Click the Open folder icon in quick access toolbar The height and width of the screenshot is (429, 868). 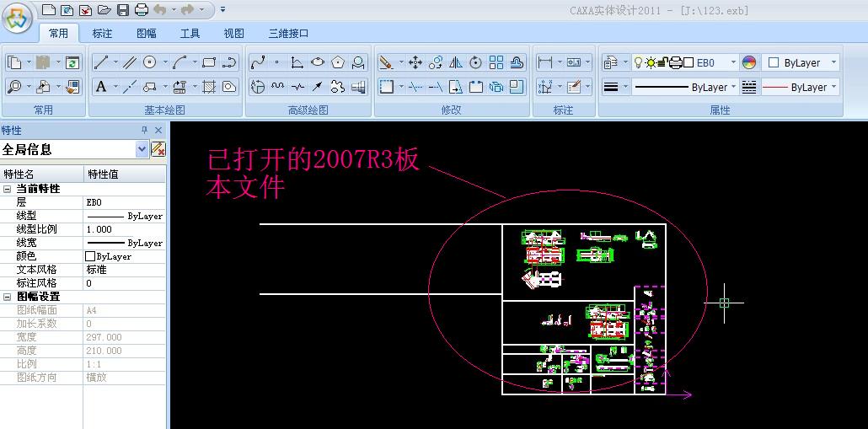tap(104, 9)
